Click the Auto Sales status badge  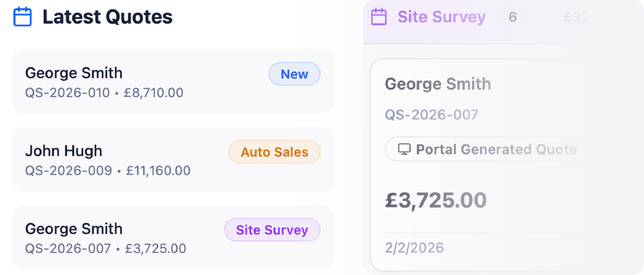pyautogui.click(x=274, y=152)
